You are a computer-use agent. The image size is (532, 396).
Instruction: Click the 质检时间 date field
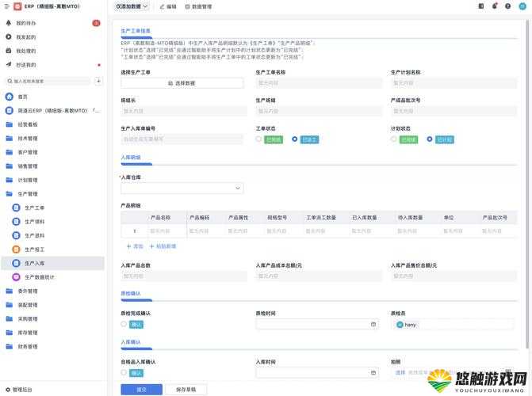317,325
